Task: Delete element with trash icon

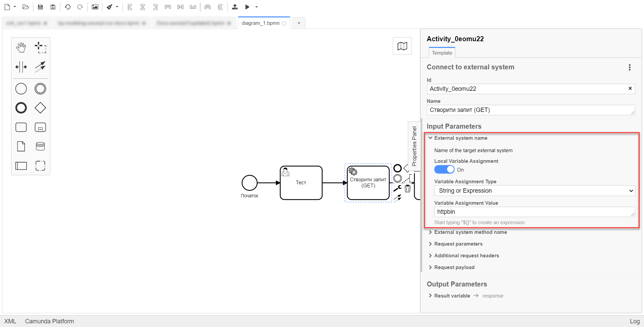Action: pyautogui.click(x=408, y=189)
